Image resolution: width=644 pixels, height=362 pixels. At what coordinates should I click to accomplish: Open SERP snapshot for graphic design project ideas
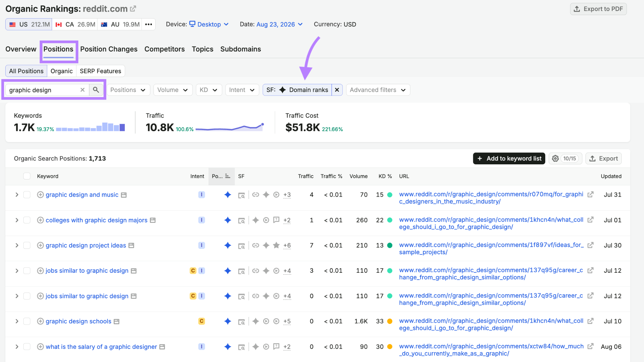coord(131,245)
